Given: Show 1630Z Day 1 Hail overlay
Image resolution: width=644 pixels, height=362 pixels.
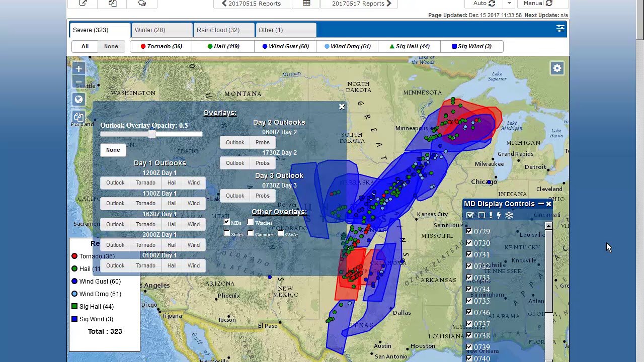Looking at the screenshot, I should (x=172, y=224).
